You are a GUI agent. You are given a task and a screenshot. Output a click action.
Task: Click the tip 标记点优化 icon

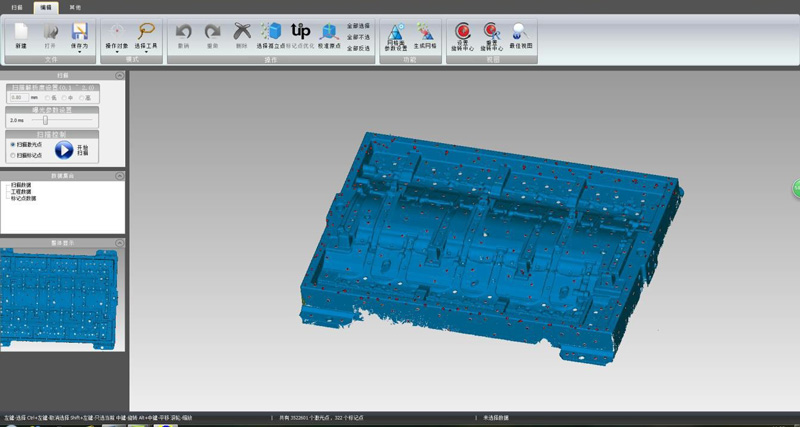[300, 34]
